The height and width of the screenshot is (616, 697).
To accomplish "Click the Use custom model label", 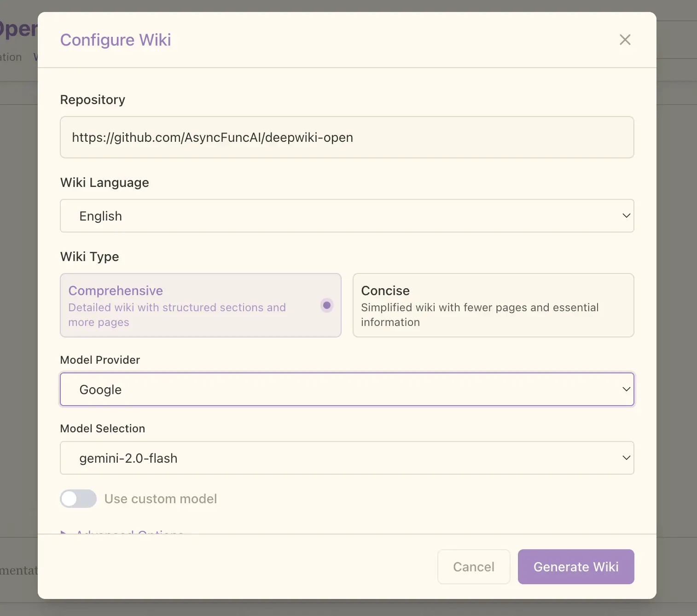I will point(161,499).
